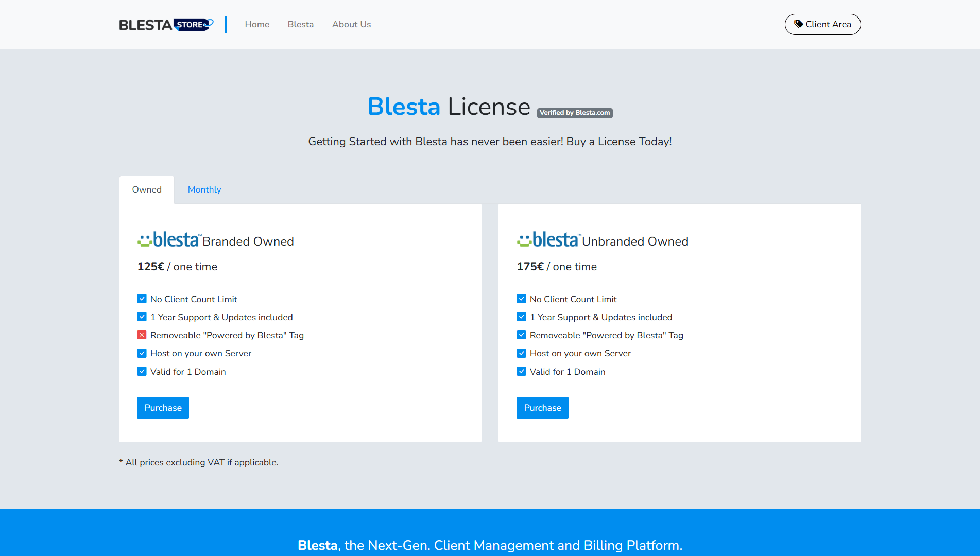Click the Verified by Blesta.com badge
Image resolution: width=980 pixels, height=556 pixels.
(575, 113)
